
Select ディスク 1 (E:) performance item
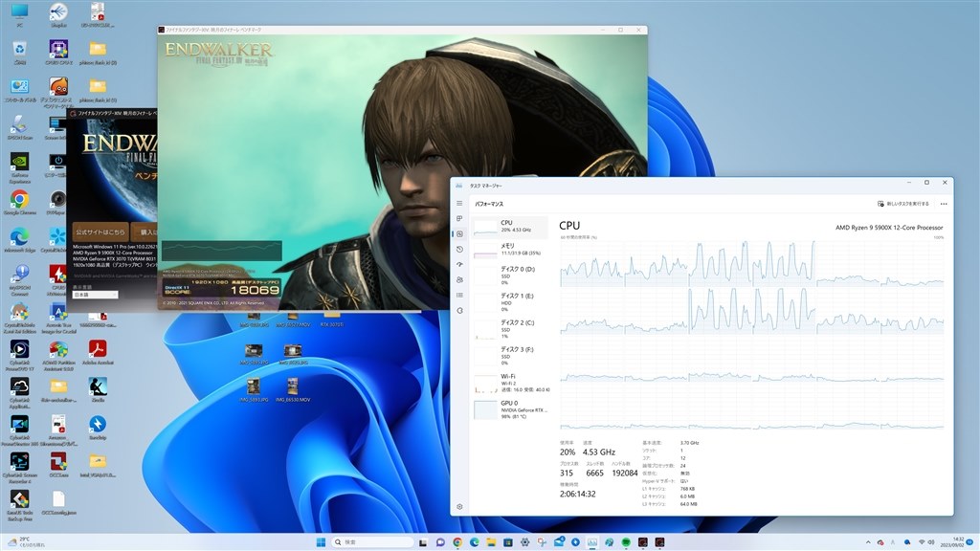coord(510,302)
